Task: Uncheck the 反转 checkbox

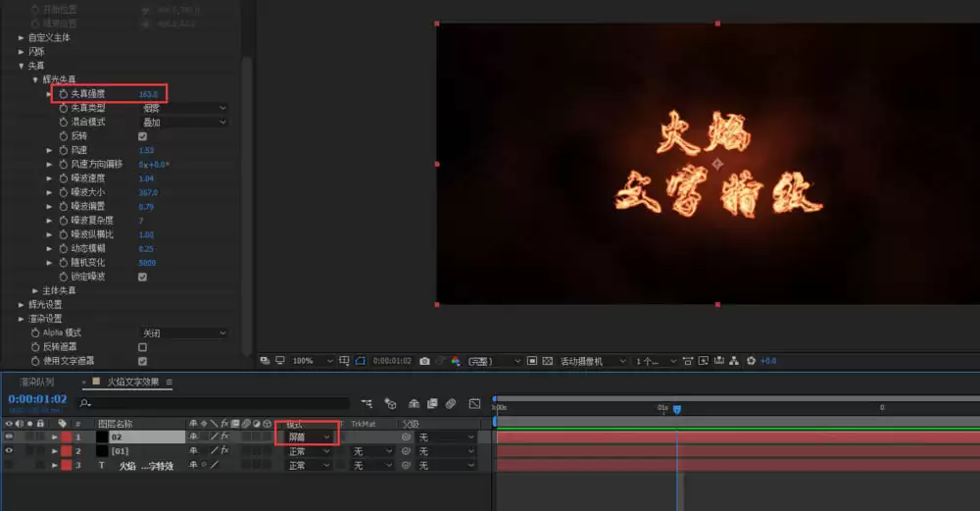Action: point(142,136)
